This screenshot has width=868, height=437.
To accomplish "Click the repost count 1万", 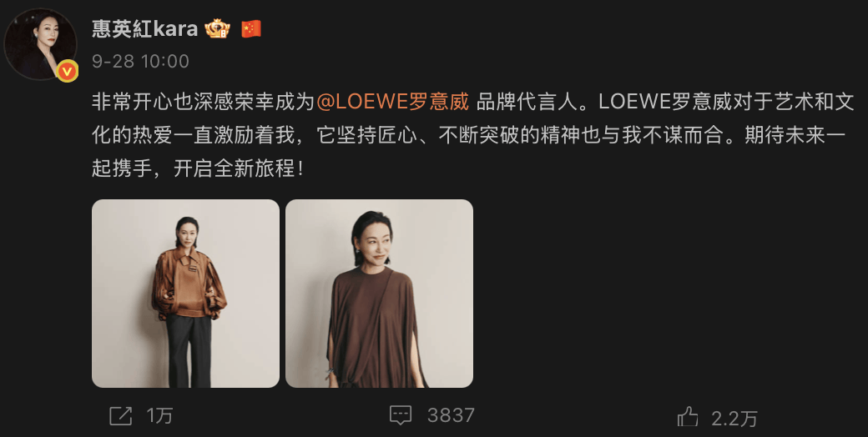I will pos(160,415).
